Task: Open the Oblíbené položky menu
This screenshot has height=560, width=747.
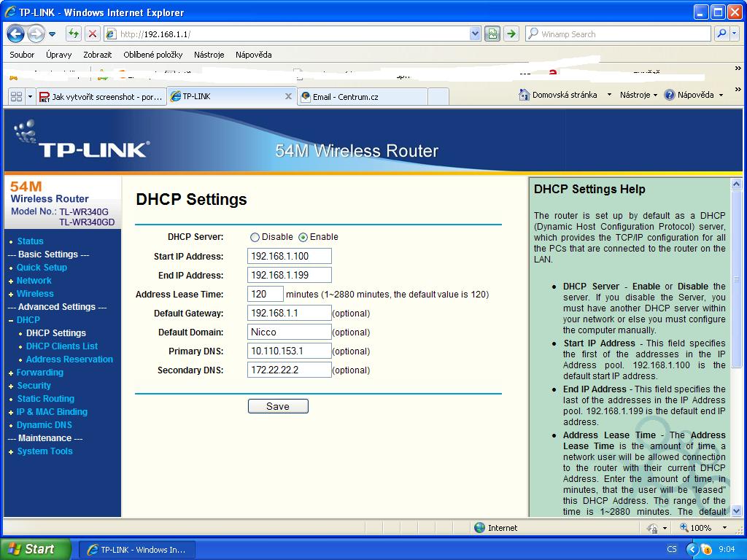Action: (153, 55)
